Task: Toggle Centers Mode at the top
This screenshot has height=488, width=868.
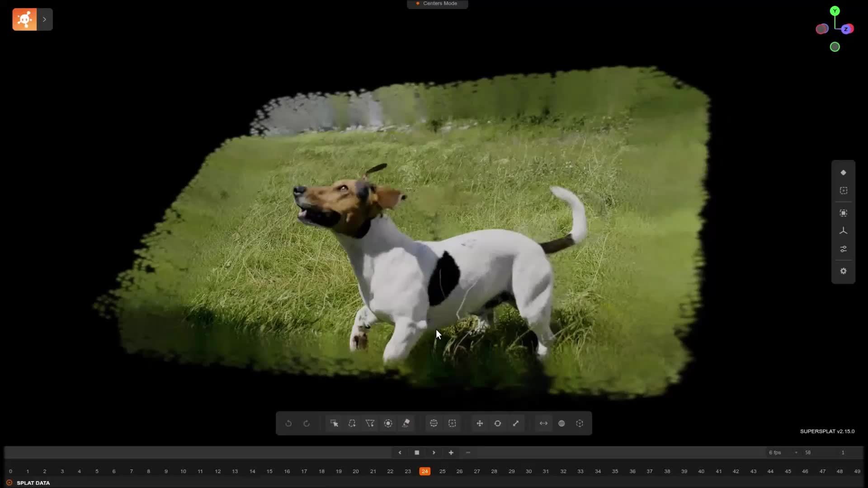Action: tap(437, 4)
